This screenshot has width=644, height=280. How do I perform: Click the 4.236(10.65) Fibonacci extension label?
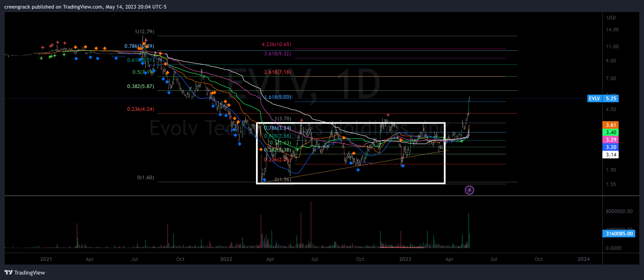coord(276,44)
